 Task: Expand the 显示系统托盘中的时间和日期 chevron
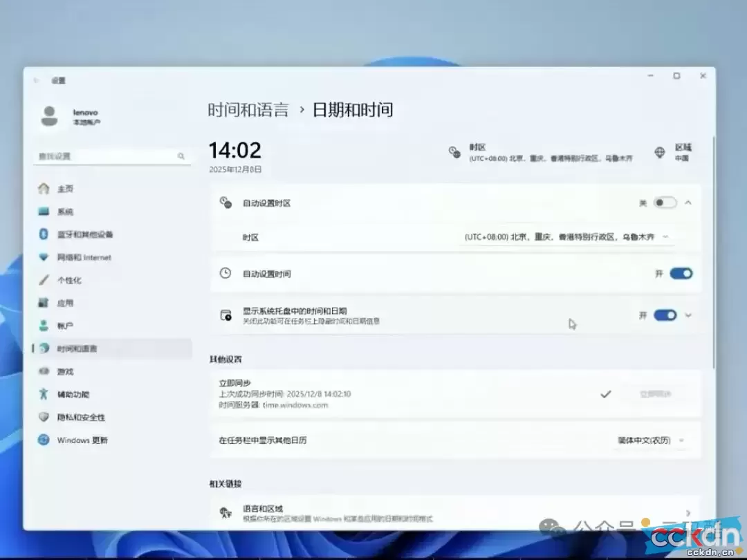(688, 315)
